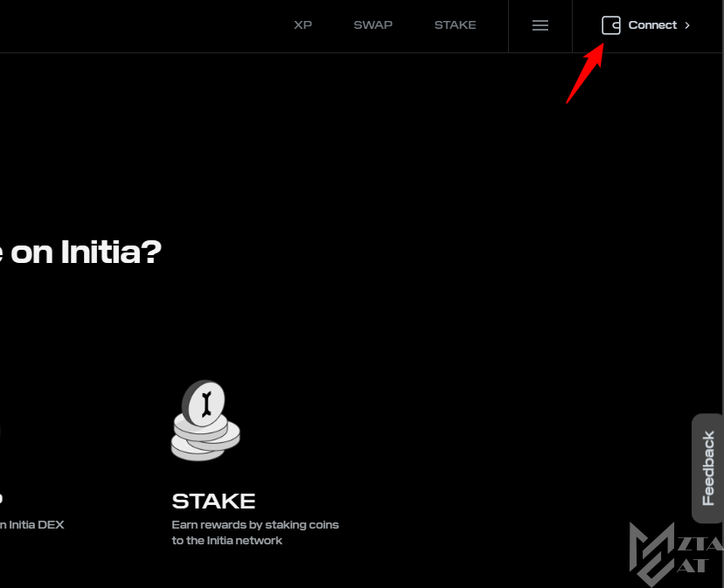Click the Connect wallet button label
The image size is (724, 588).
point(652,25)
